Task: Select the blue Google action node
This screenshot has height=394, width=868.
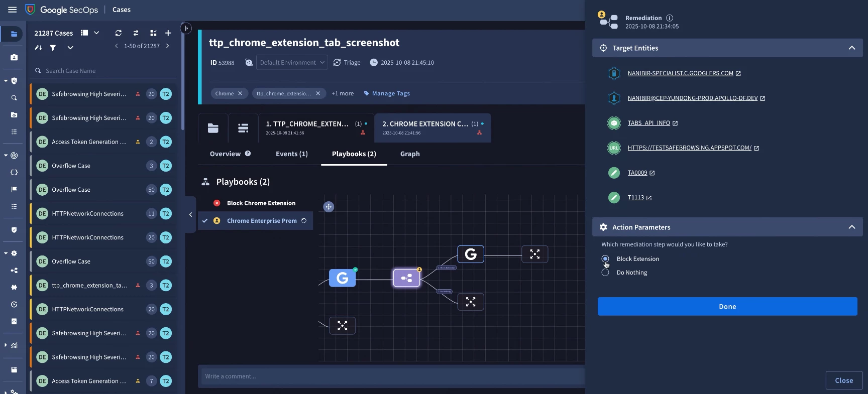Action: pyautogui.click(x=343, y=278)
